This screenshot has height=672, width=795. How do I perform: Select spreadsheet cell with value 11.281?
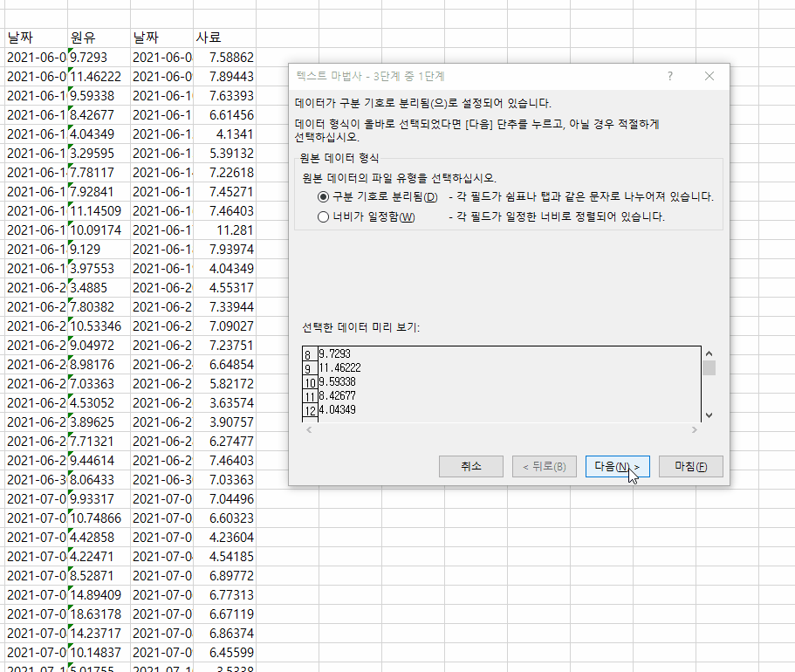click(x=224, y=230)
